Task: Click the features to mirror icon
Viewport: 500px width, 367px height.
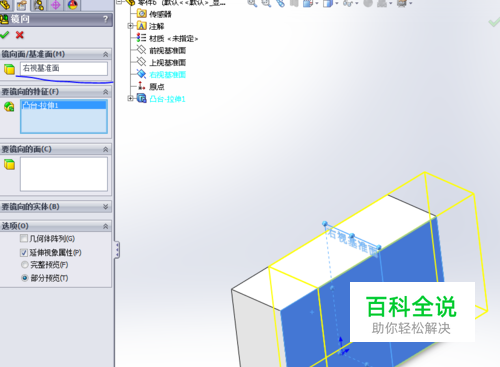Action: pos(9,107)
